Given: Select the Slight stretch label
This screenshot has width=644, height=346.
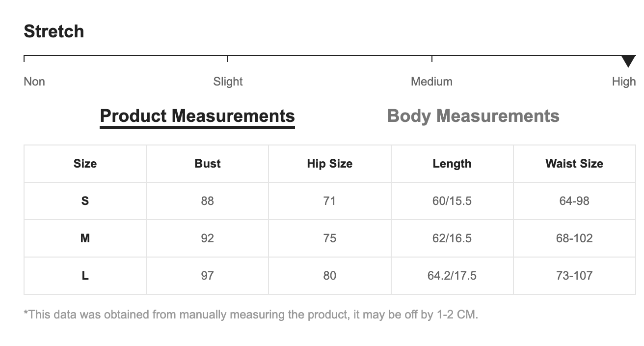Looking at the screenshot, I should pos(228,82).
